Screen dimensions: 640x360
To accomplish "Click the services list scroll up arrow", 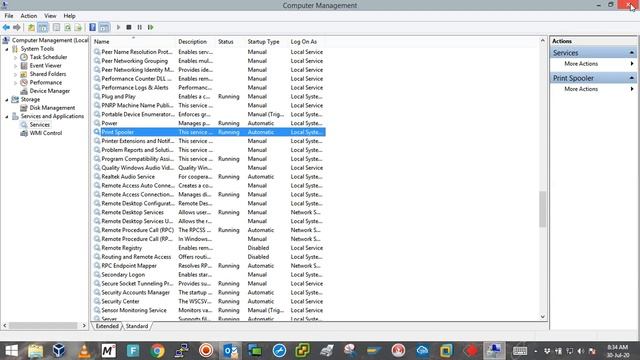I will [x=542, y=40].
